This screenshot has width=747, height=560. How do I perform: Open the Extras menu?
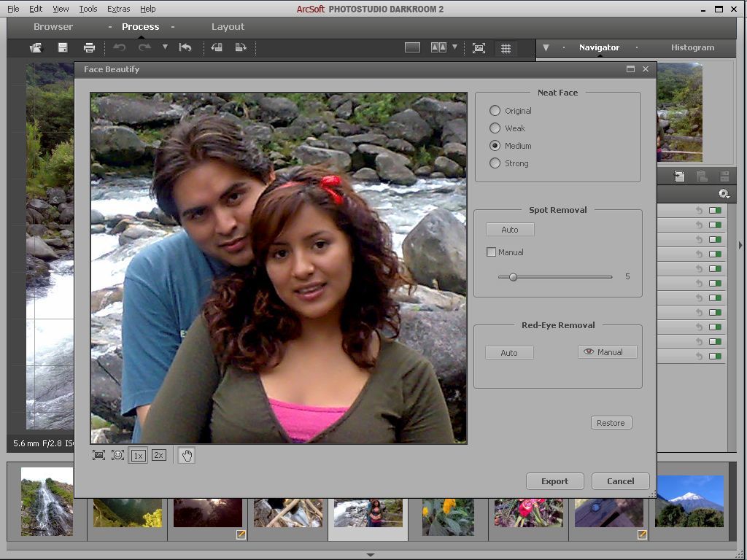click(x=118, y=9)
